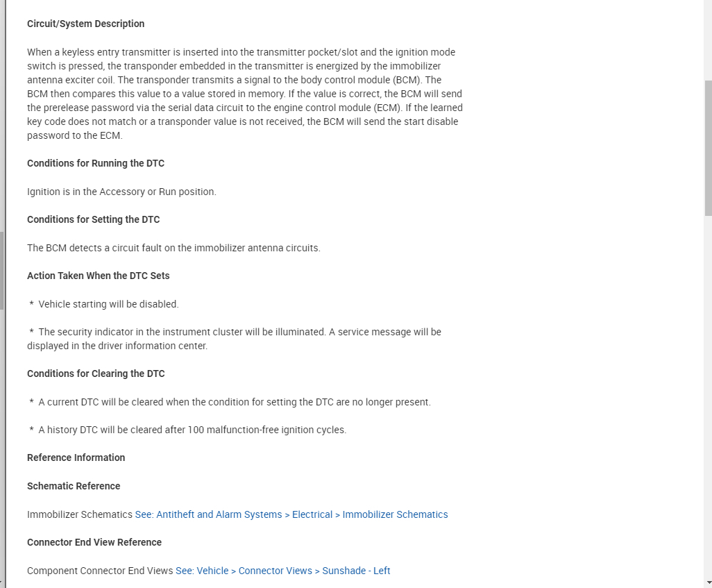Viewport: 712px width, 588px height.
Task: Click the Reference Information heading
Action: point(76,457)
